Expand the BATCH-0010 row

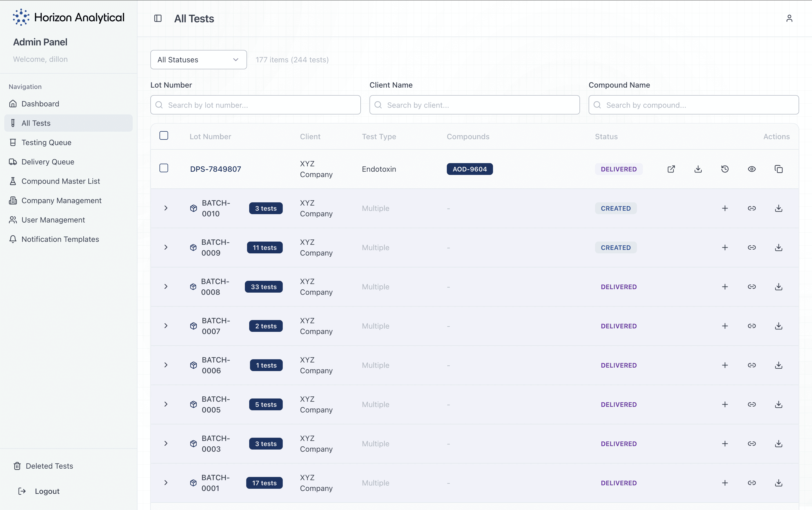pyautogui.click(x=166, y=208)
